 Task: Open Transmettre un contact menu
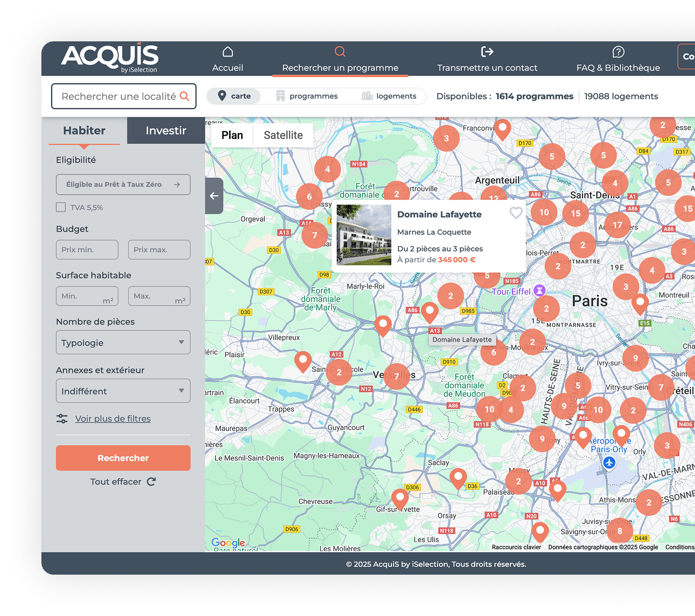(487, 59)
